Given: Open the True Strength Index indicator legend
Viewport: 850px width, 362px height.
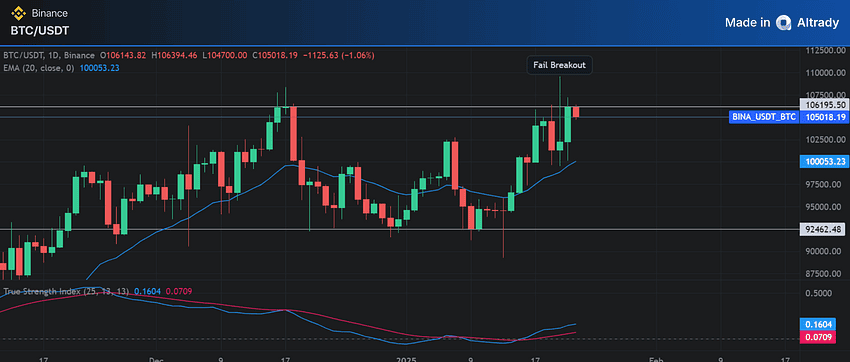Looking at the screenshot, I should tap(66, 292).
